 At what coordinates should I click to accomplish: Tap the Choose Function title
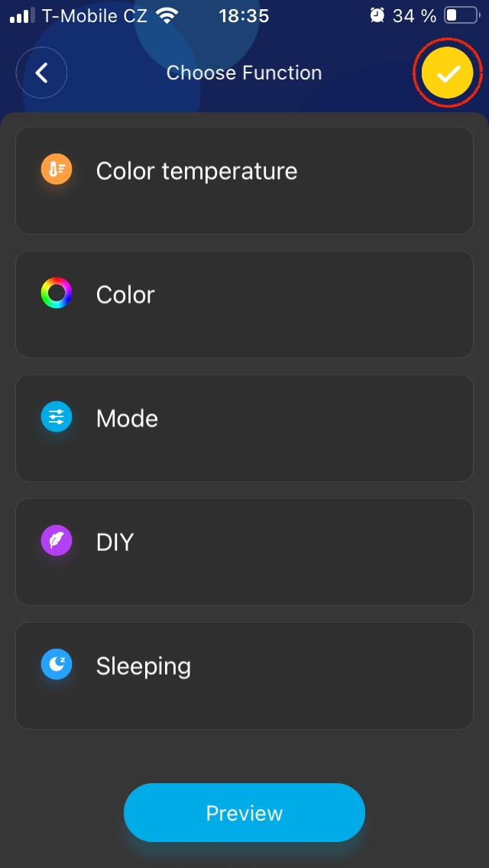(244, 73)
